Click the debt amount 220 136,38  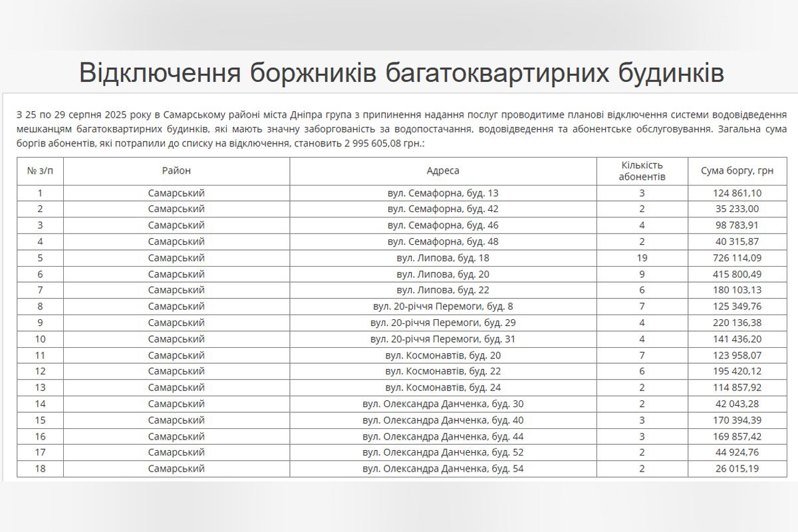[737, 323]
